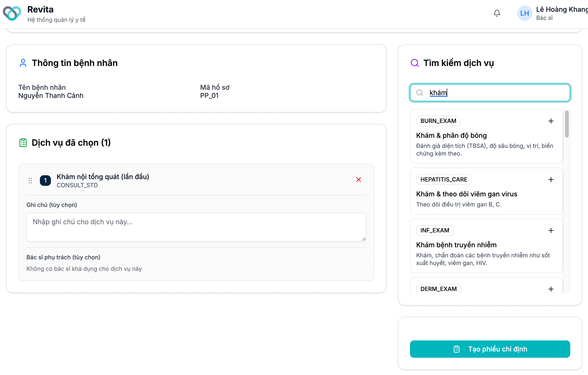The height and width of the screenshot is (375, 588).
Task: Select Khám & theo dõi viêm gan virus
Action: click(x=466, y=194)
